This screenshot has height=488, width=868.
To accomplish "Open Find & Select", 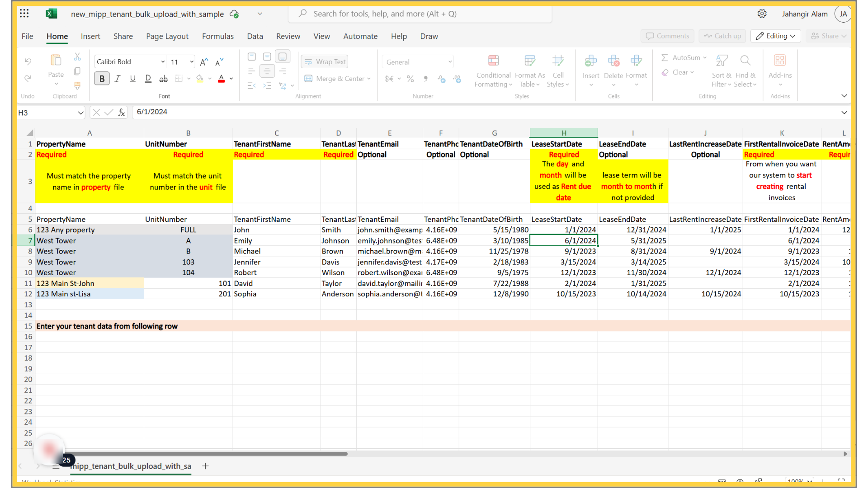I will (745, 71).
